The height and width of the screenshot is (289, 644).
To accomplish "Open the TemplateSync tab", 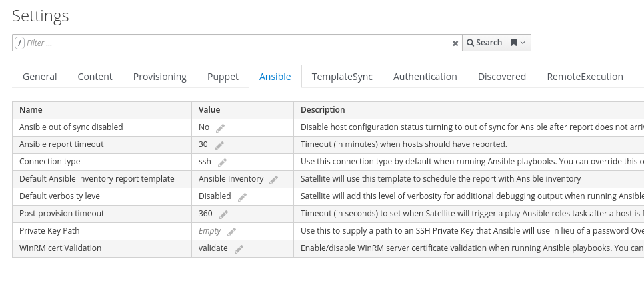I will tap(342, 77).
